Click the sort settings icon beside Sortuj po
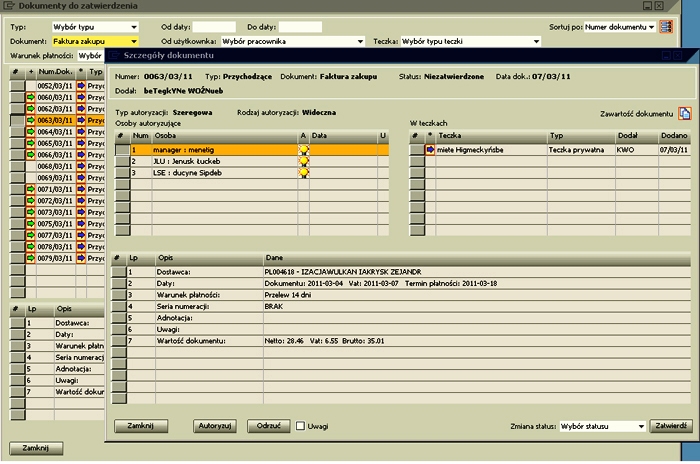The height and width of the screenshot is (464, 700). (x=666, y=27)
